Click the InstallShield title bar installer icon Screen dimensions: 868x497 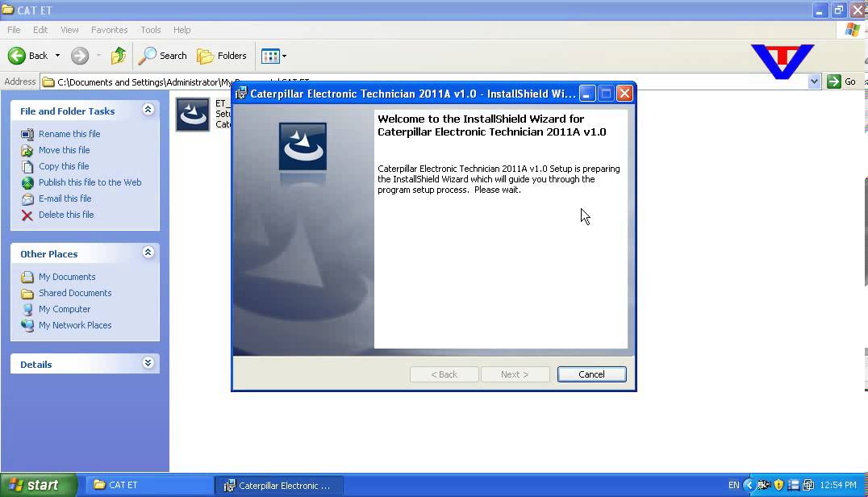click(x=241, y=94)
